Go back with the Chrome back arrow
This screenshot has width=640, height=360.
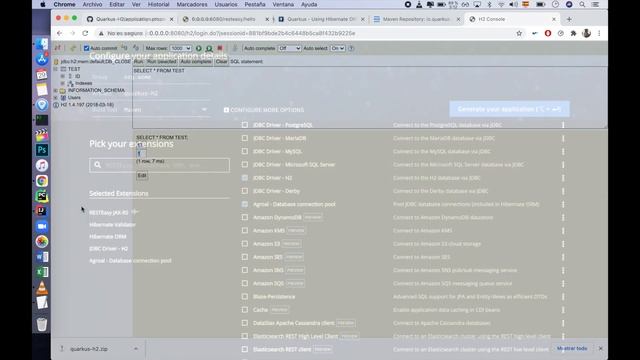(x=60, y=33)
